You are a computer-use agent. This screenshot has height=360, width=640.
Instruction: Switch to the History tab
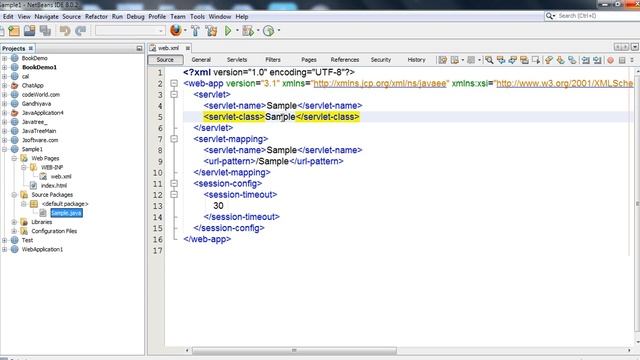click(x=416, y=60)
